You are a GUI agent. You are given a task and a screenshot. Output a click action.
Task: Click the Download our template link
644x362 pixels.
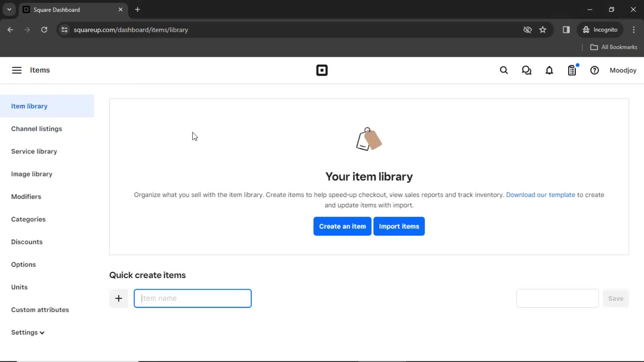pyautogui.click(x=540, y=194)
